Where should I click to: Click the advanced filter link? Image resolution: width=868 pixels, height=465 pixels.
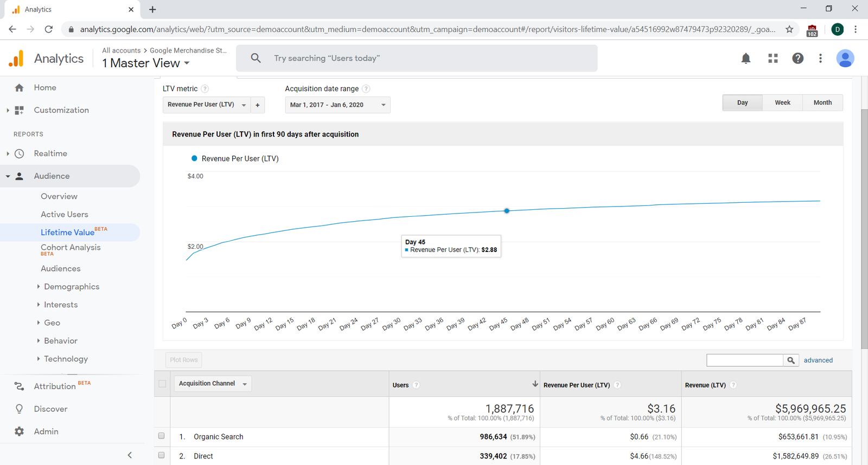[818, 360]
